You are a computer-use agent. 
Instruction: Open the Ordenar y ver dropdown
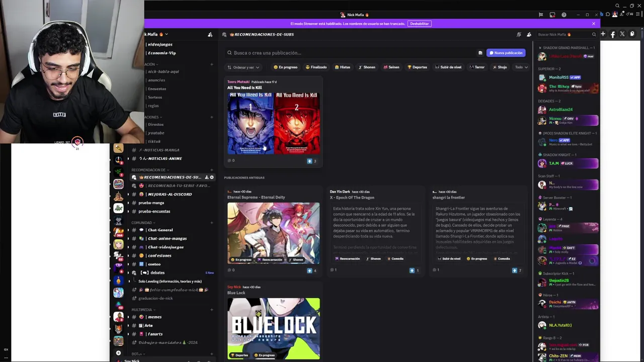(x=244, y=67)
